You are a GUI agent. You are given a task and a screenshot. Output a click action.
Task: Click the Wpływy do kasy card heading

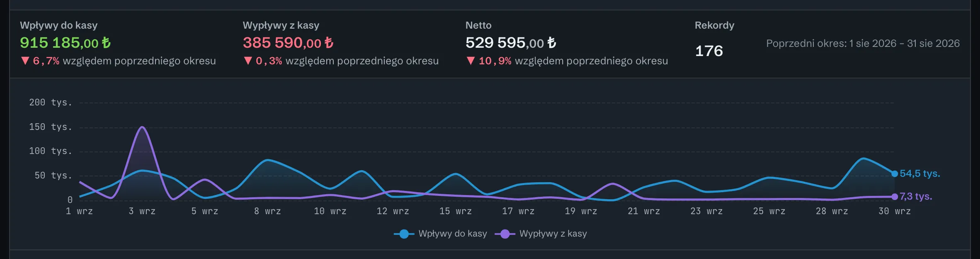coord(59,25)
